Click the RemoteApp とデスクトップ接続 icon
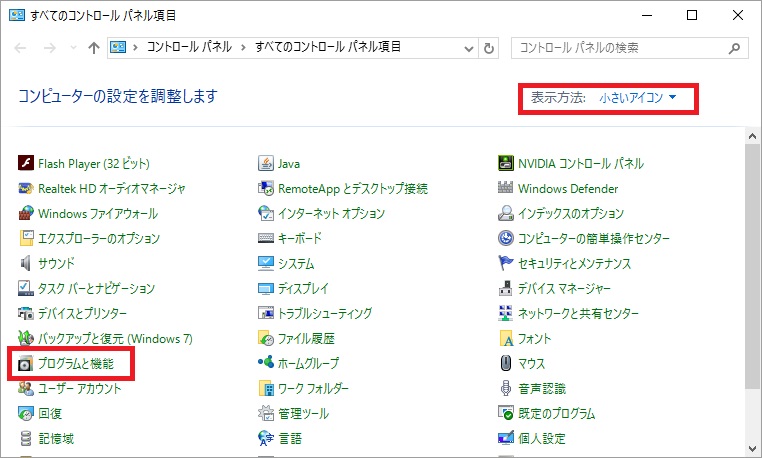Image resolution: width=762 pixels, height=458 pixels. click(266, 188)
